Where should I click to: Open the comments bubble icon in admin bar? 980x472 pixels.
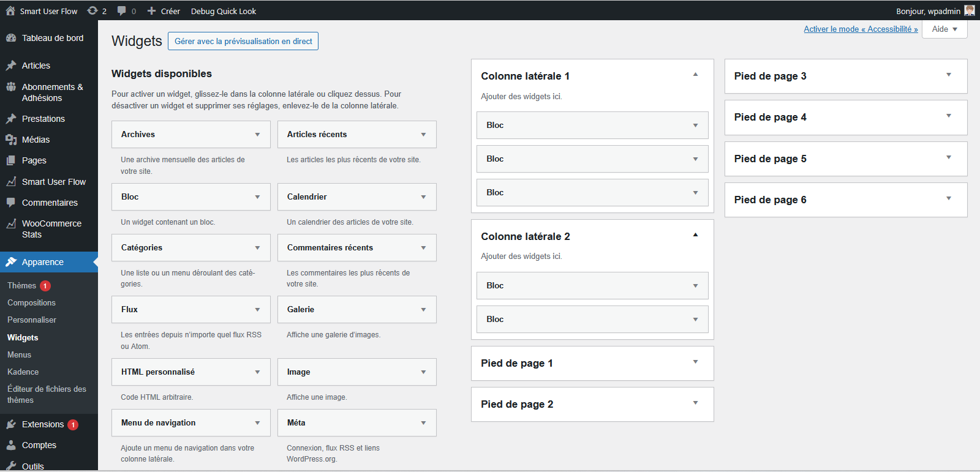point(122,11)
